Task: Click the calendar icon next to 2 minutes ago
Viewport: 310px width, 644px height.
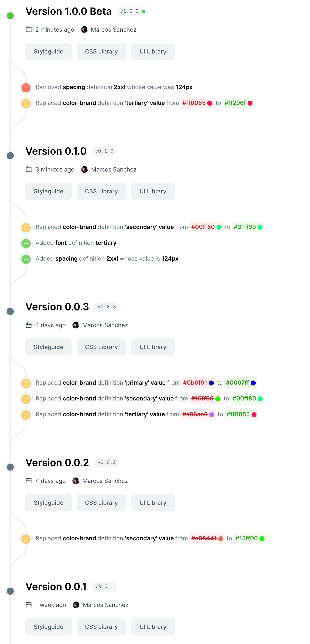Action: [29, 29]
